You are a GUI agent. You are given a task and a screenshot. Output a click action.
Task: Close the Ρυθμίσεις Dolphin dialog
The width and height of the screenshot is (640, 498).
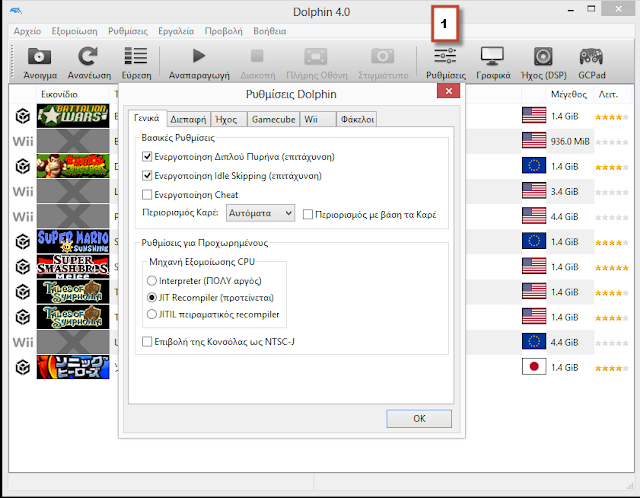(448, 91)
